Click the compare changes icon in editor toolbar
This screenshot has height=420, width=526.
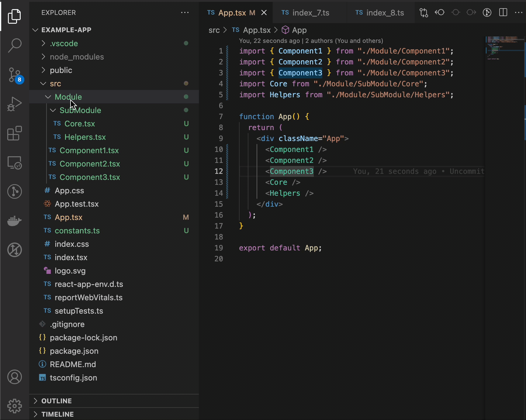coord(424,12)
